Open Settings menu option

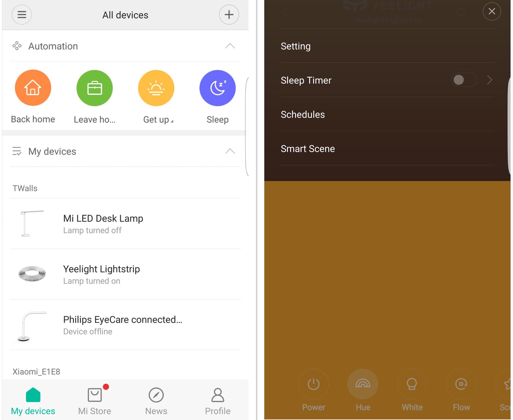(296, 46)
